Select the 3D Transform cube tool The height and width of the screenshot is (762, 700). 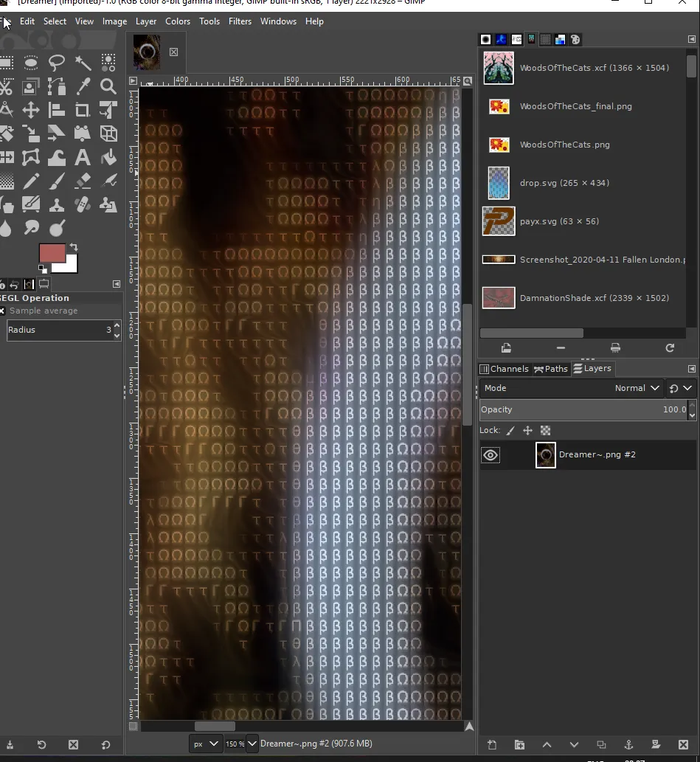click(108, 134)
